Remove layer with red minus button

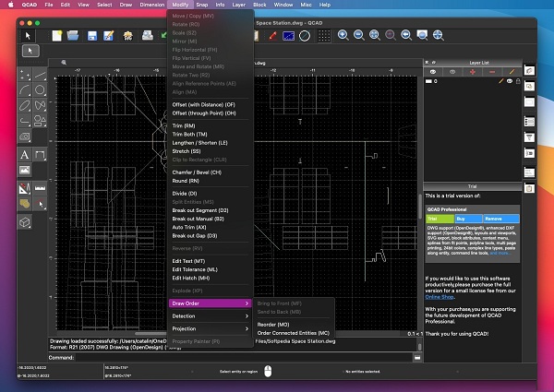coord(492,72)
